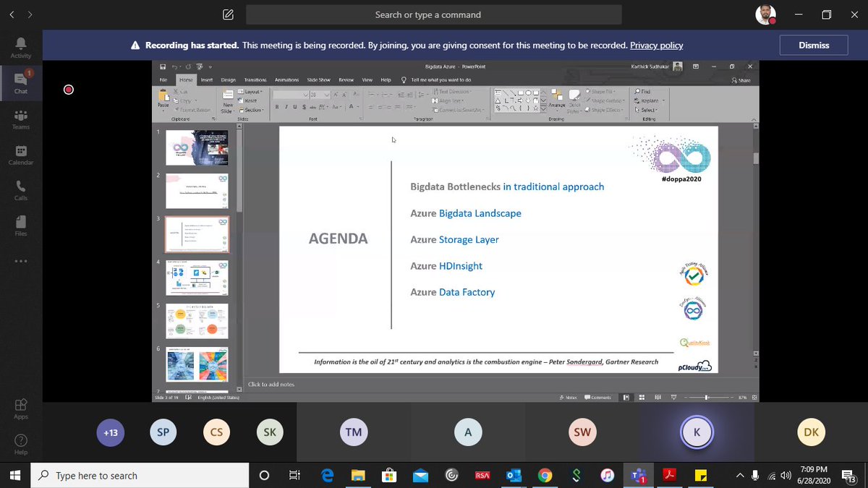Open Files in the Teams sidebar

pyautogui.click(x=20, y=226)
